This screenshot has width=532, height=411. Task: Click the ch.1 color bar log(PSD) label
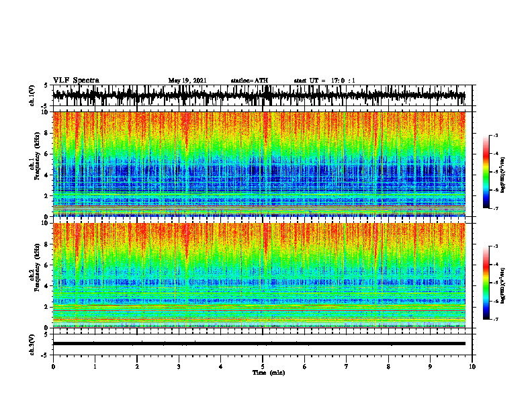(x=503, y=175)
